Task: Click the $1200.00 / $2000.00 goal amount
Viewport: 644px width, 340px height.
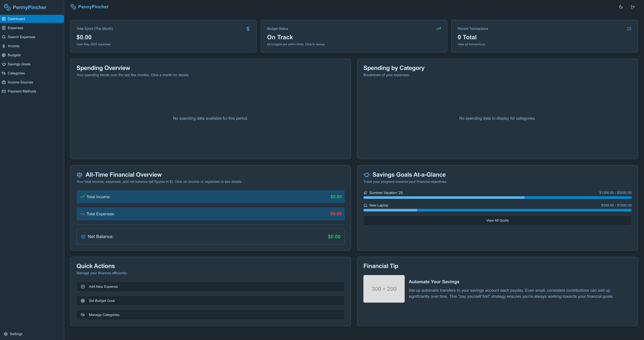Action: (x=615, y=193)
